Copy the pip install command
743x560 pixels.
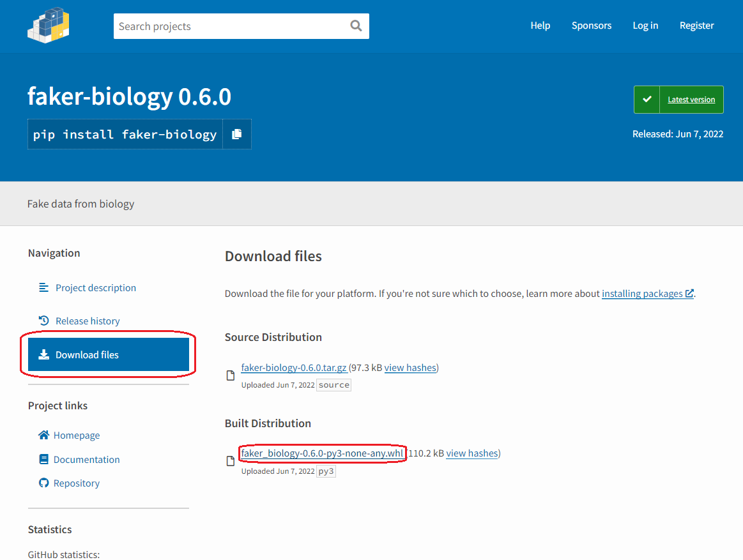click(236, 134)
